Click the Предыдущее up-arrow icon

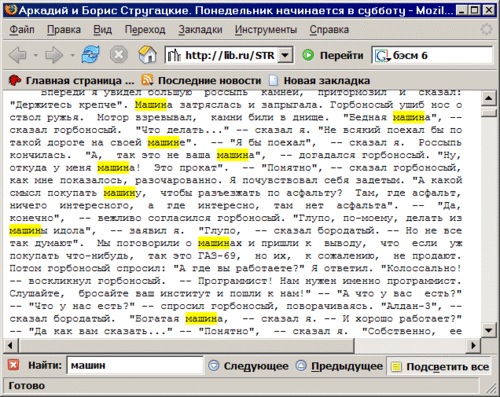(301, 366)
